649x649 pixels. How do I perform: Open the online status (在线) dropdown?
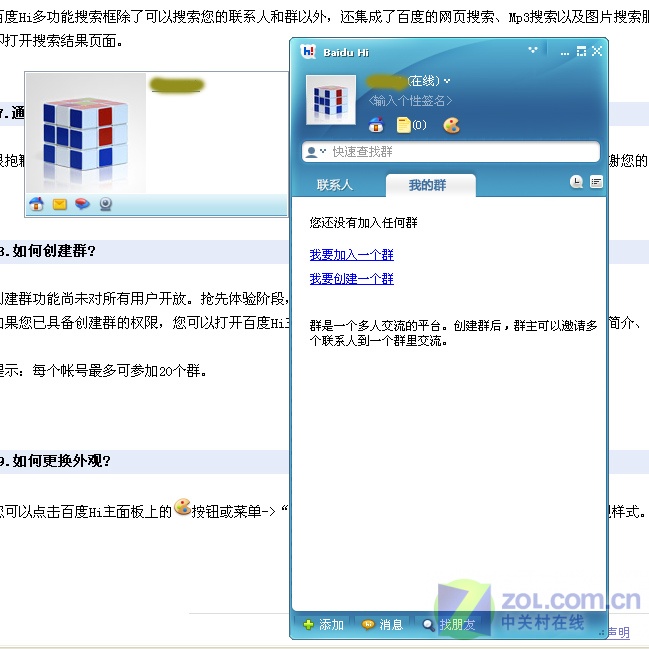[x=447, y=81]
